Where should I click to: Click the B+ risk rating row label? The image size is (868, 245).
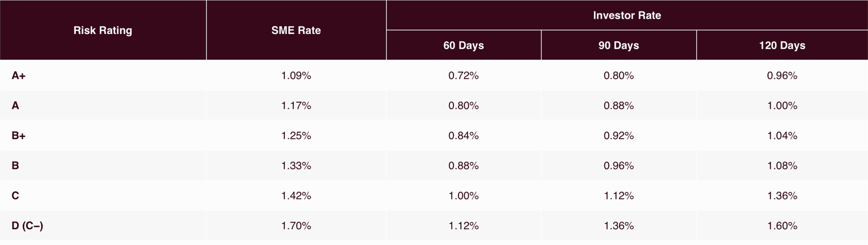pyautogui.click(x=19, y=136)
